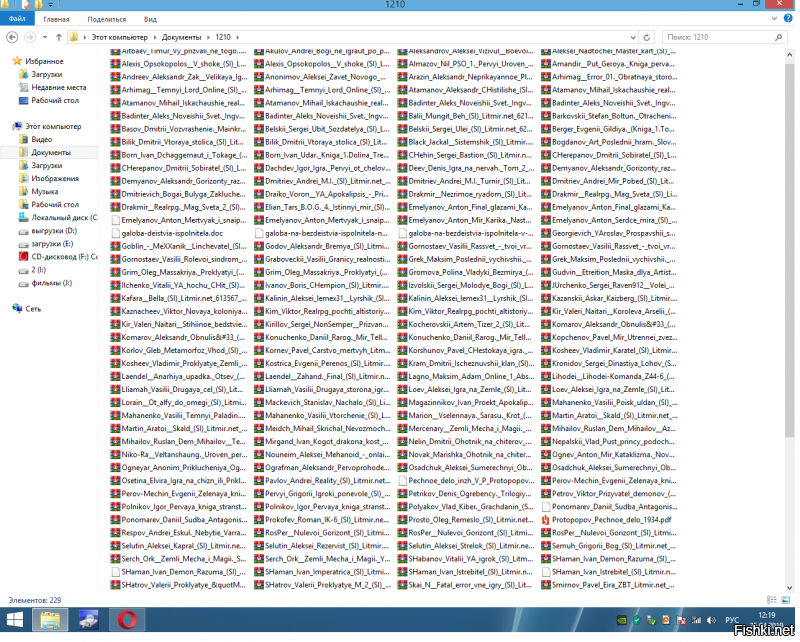Viewport: 800px width, 642px height.
Task: Select Сеть in navigation pane
Action: pyautogui.click(x=28, y=309)
